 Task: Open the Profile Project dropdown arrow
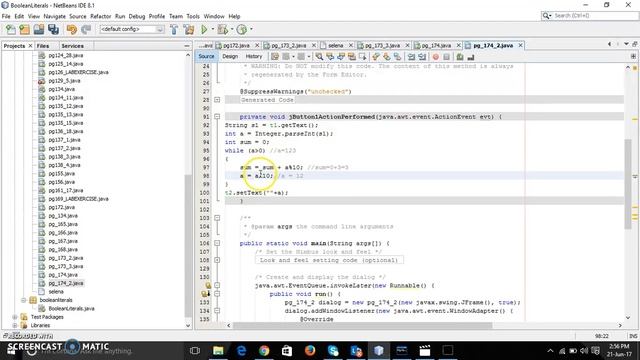pyautogui.click(x=251, y=29)
